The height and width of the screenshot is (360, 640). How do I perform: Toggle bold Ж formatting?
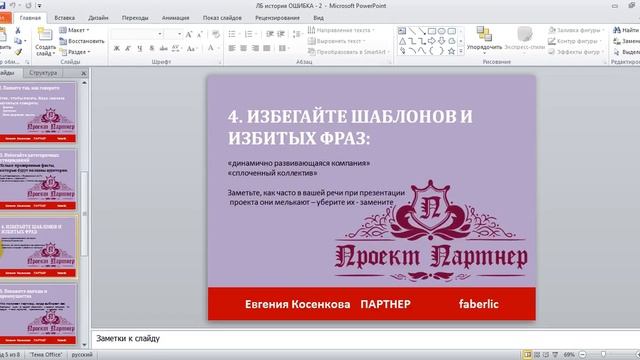point(117,48)
